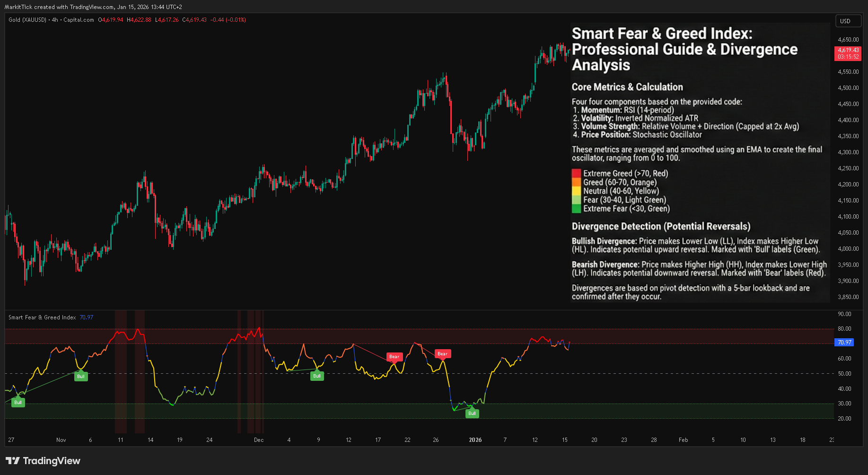Click the light green Fear swatch
The width and height of the screenshot is (868, 475).
pyautogui.click(x=576, y=200)
